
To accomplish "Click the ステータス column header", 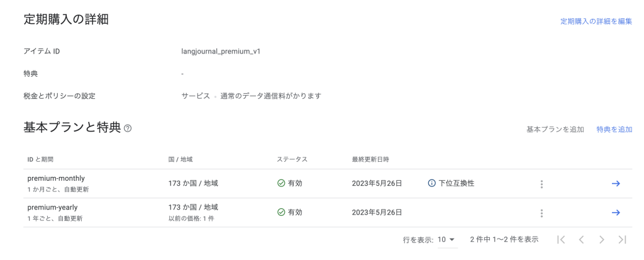I will tap(292, 159).
